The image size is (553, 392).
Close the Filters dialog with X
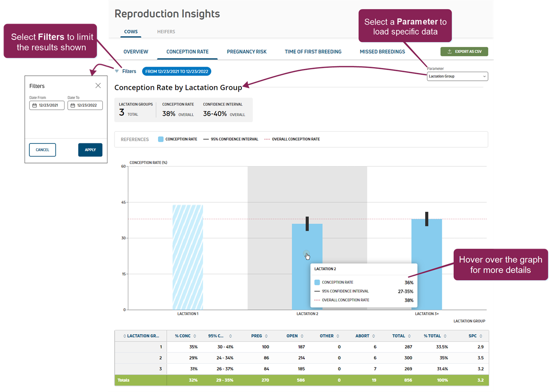pos(98,86)
